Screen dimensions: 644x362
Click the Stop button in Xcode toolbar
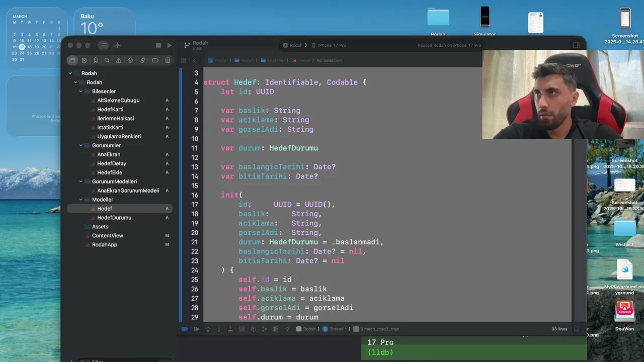[158, 45]
